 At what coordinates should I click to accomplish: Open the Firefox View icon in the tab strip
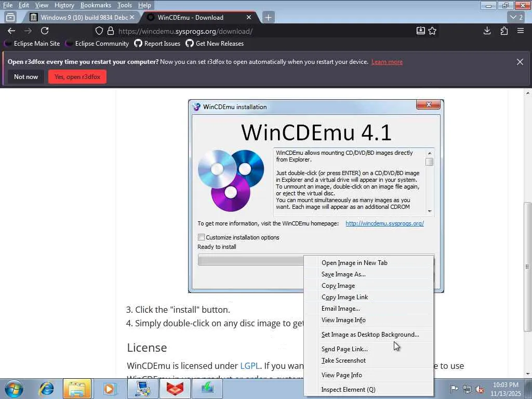coord(10,17)
